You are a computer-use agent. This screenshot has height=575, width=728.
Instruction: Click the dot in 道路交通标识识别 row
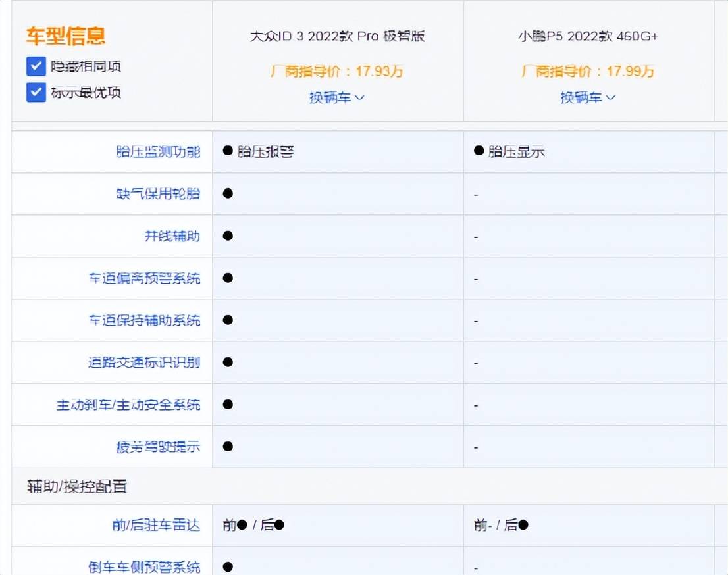click(228, 362)
